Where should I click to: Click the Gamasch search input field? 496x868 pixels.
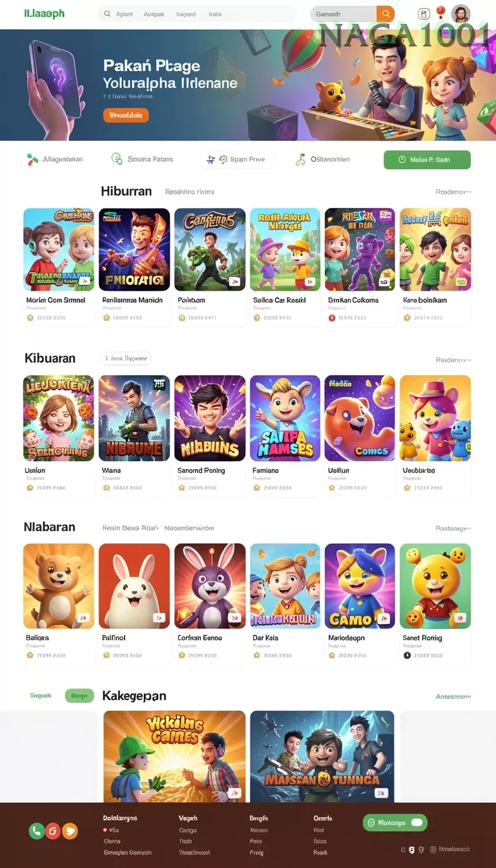pos(344,14)
